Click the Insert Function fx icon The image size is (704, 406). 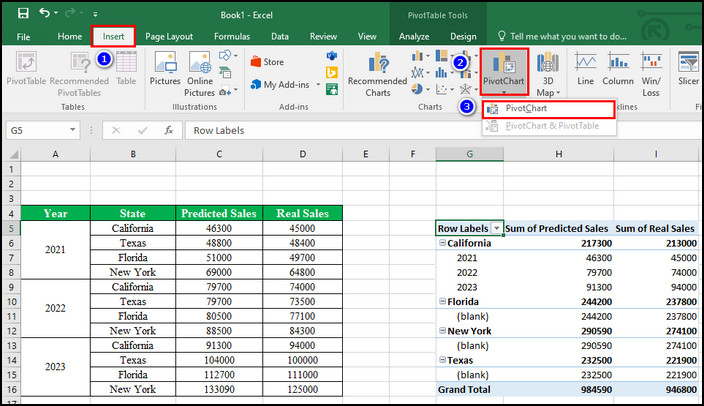tap(169, 130)
